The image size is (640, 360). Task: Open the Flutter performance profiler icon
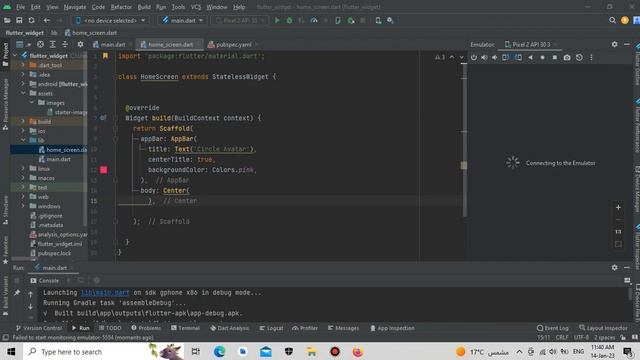[x=314, y=20]
